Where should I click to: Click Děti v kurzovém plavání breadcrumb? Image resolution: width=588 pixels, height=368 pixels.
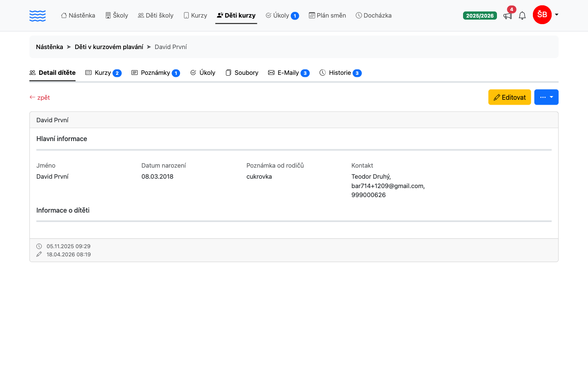tap(109, 47)
